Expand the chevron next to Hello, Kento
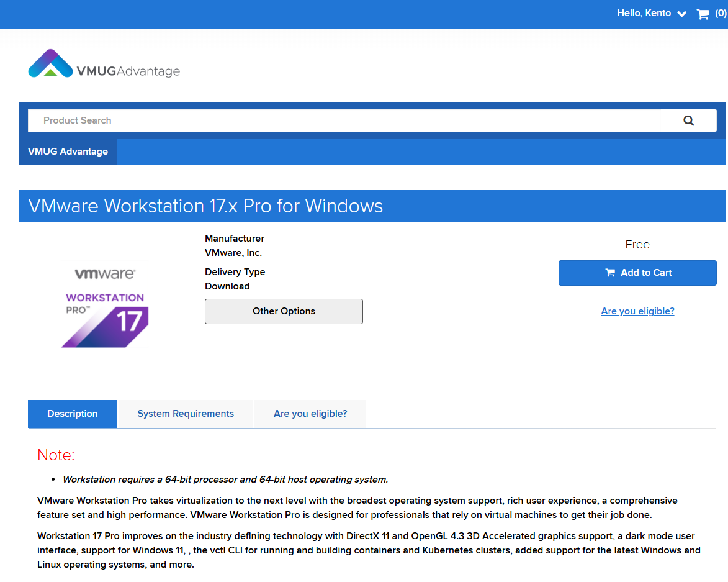Viewport: 728px width, 582px height. click(x=681, y=14)
